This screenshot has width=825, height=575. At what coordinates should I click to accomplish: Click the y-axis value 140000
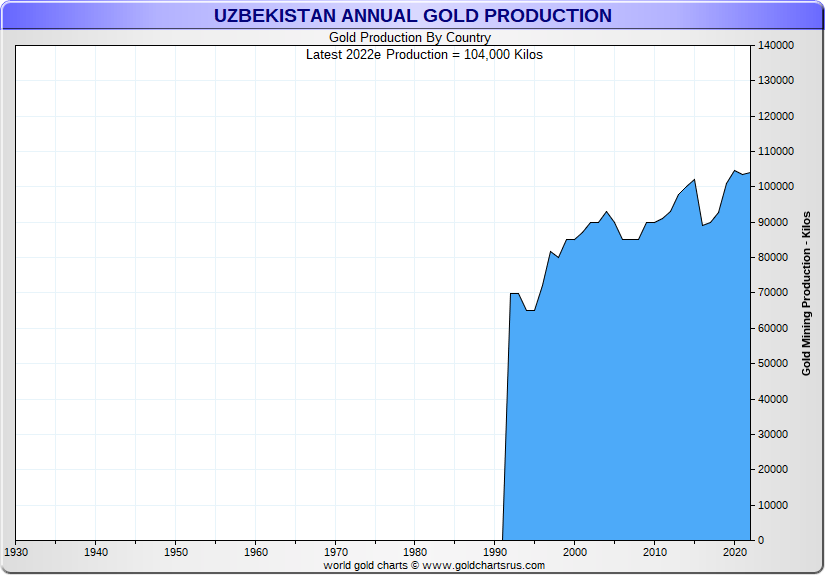coord(776,45)
